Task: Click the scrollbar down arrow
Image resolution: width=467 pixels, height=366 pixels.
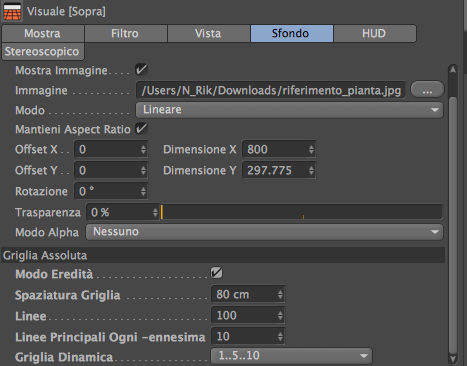Action: point(453,359)
